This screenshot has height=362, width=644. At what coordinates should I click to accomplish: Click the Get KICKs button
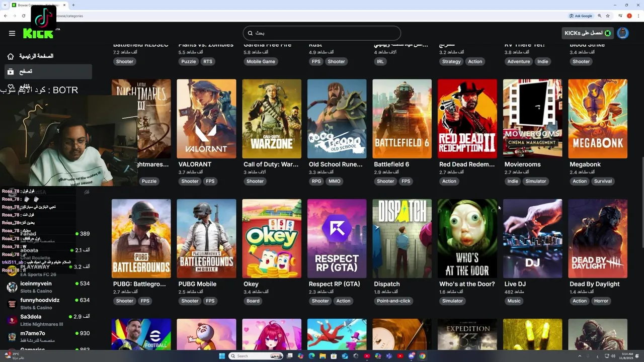[x=587, y=33]
